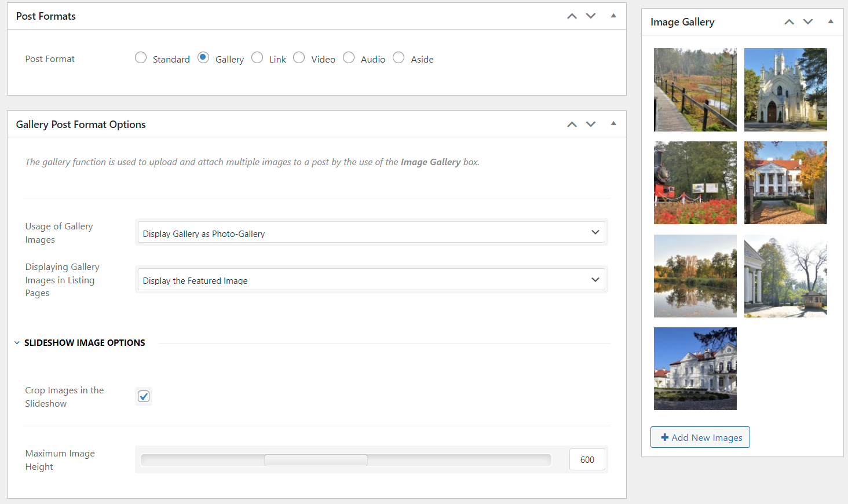
Task: Move the Post Formats box up
Action: [572, 16]
